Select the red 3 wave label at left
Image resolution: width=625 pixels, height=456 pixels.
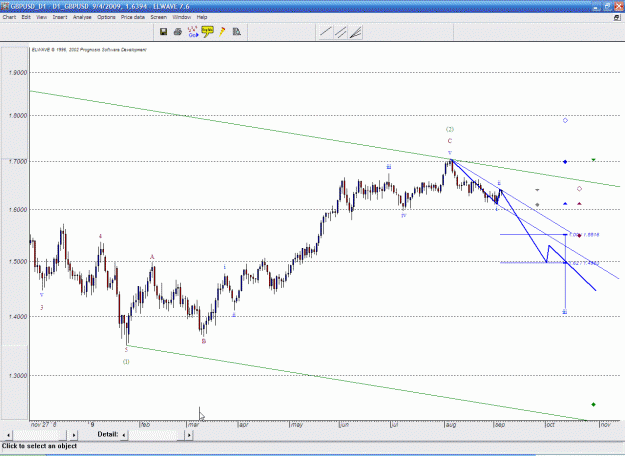(x=41, y=307)
